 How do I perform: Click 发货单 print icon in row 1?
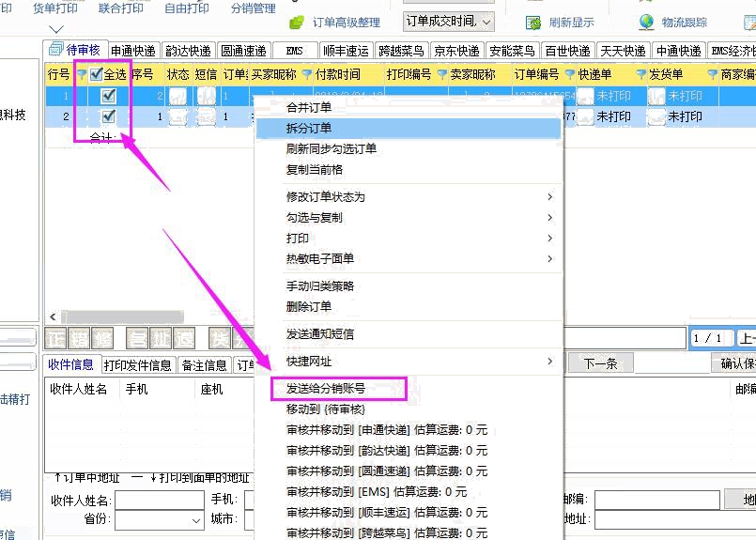pyautogui.click(x=656, y=96)
